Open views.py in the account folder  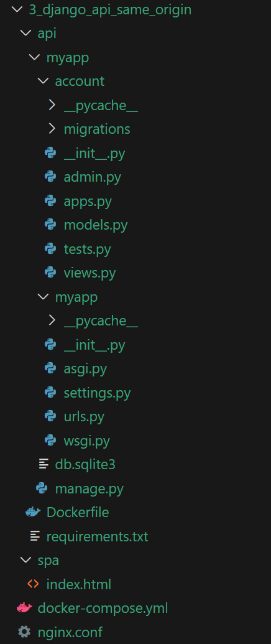(x=90, y=273)
